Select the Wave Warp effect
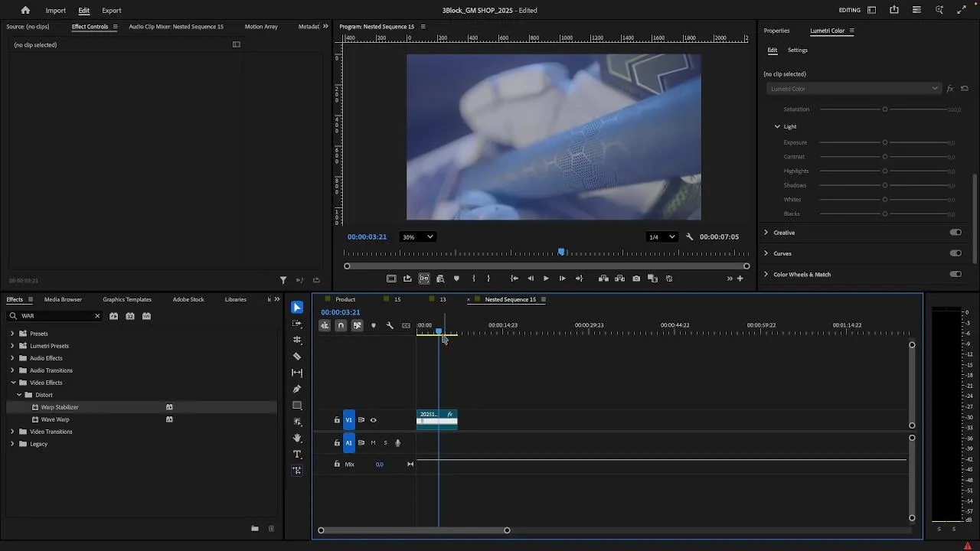Image resolution: width=980 pixels, height=551 pixels. point(55,419)
